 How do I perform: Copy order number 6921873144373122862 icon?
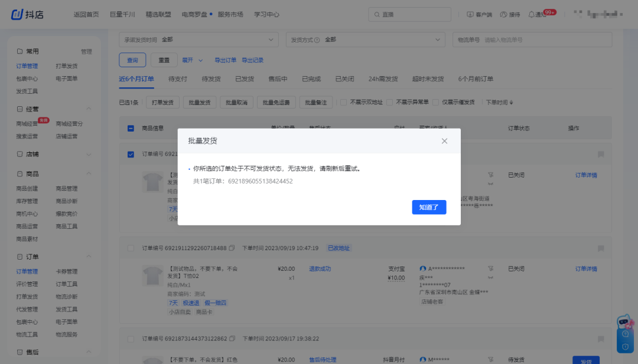coord(232,339)
